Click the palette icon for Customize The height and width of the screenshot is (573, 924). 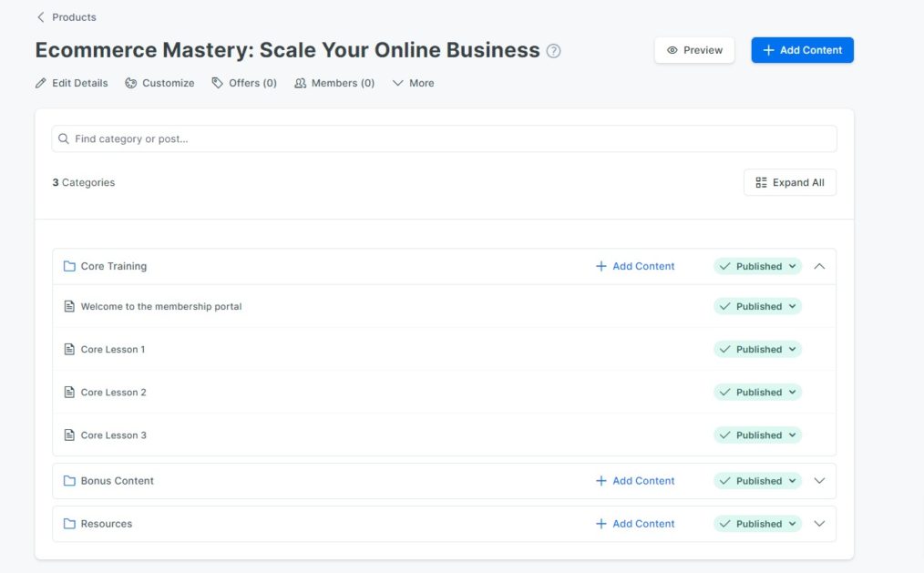point(131,83)
